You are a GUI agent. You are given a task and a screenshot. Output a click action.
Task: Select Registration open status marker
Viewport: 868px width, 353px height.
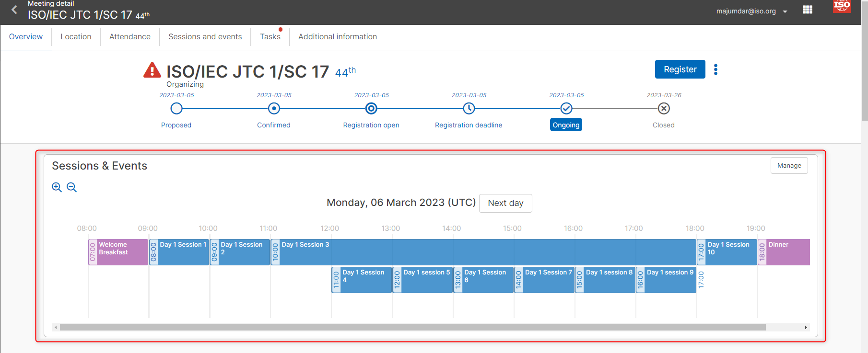371,109
